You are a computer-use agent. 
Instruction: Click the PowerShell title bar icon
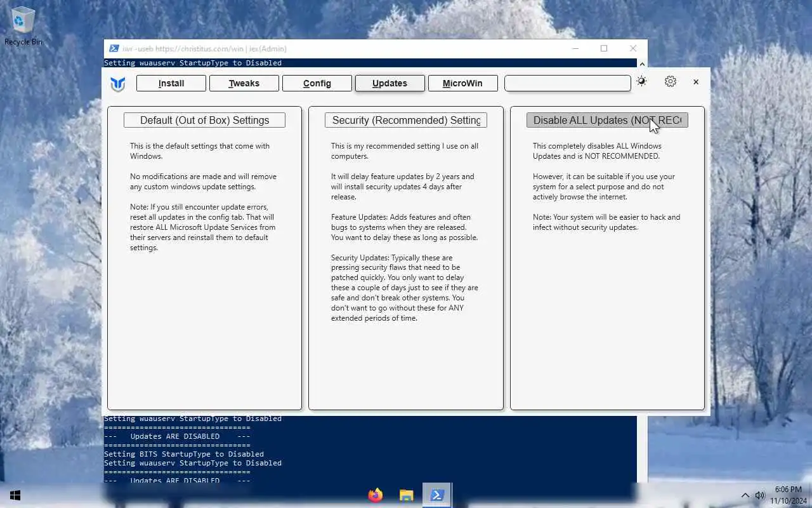pyautogui.click(x=114, y=48)
